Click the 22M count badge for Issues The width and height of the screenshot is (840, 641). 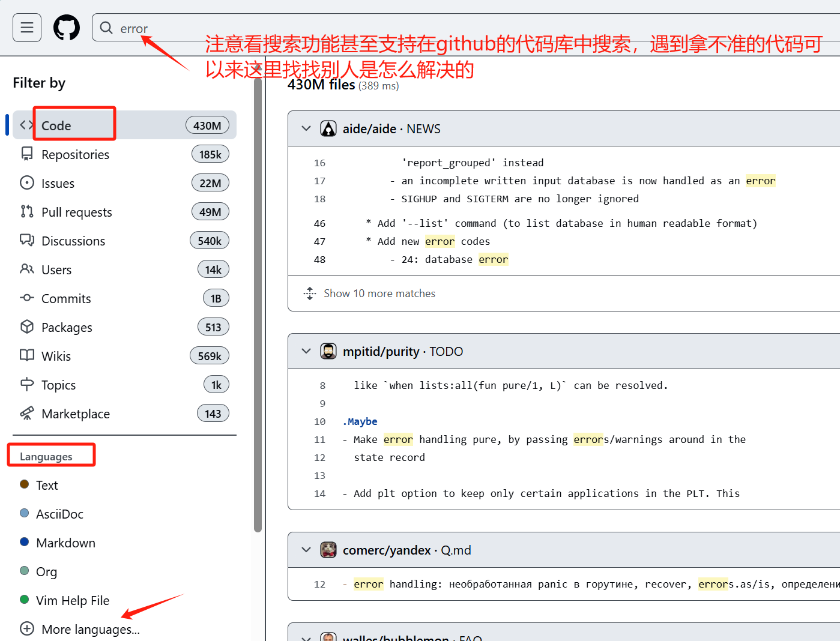pyautogui.click(x=210, y=183)
